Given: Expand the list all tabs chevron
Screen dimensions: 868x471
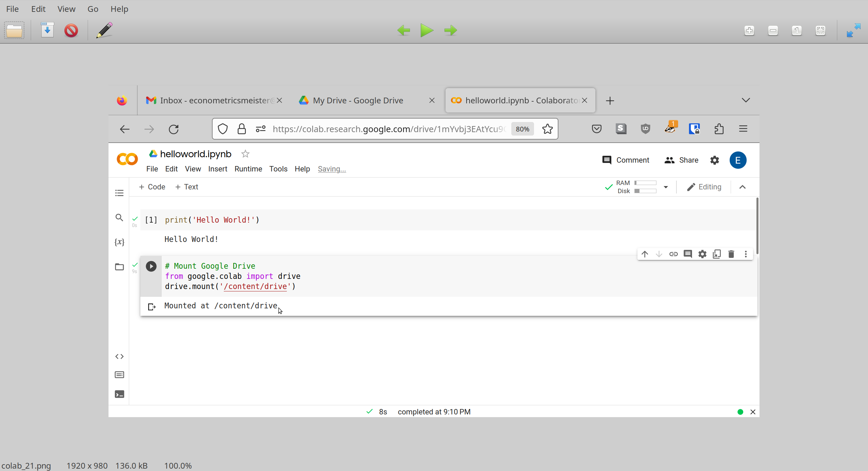Looking at the screenshot, I should [746, 100].
